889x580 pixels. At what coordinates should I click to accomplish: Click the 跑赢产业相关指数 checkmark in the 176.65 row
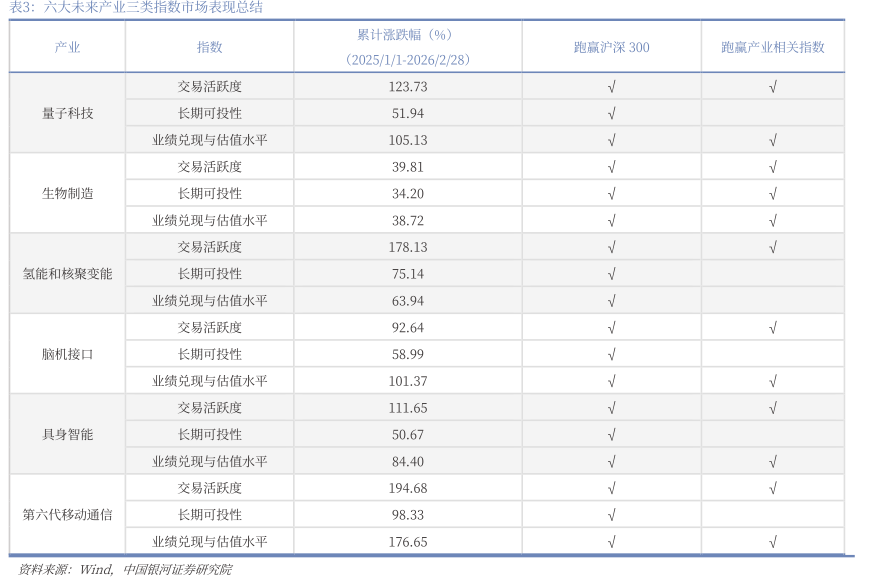click(772, 542)
